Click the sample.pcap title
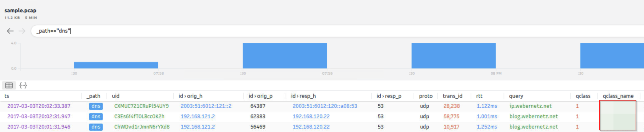 (20, 10)
